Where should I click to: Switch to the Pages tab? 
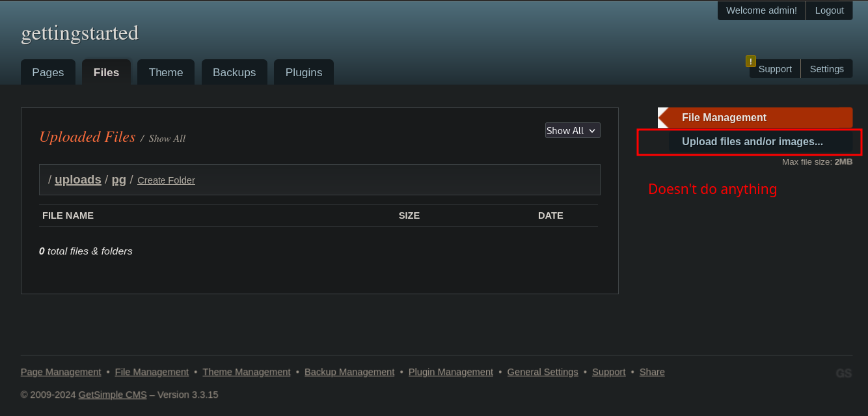pyautogui.click(x=48, y=72)
